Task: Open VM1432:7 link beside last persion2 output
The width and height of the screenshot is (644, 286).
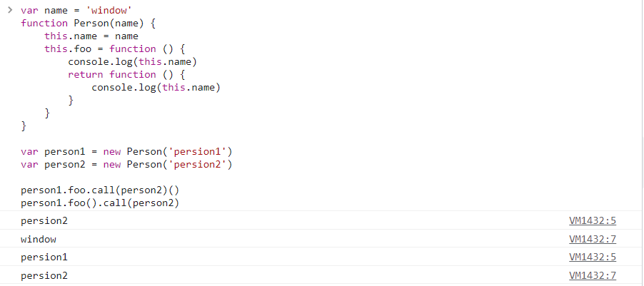Action: pos(592,275)
